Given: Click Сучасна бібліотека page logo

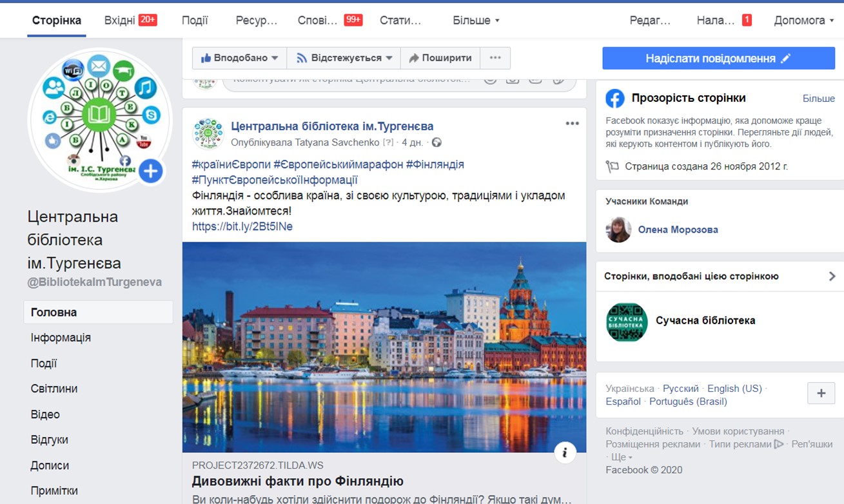Looking at the screenshot, I should 627,322.
